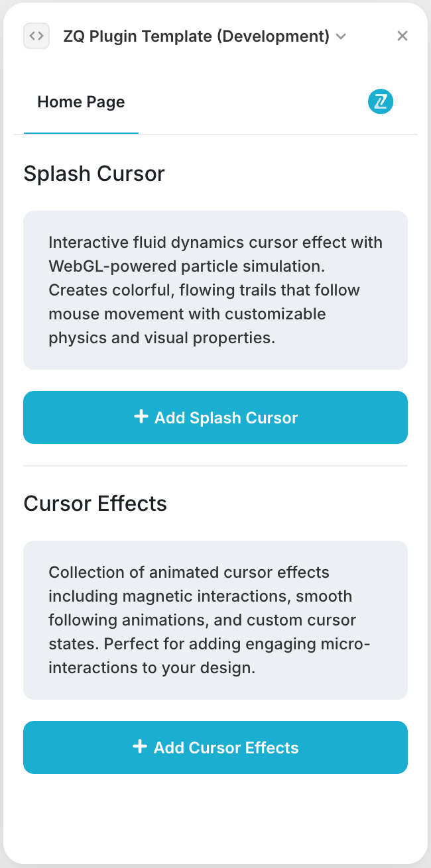This screenshot has height=868, width=431.
Task: Click the plus icon on Add Splash Cursor
Action: click(x=141, y=417)
